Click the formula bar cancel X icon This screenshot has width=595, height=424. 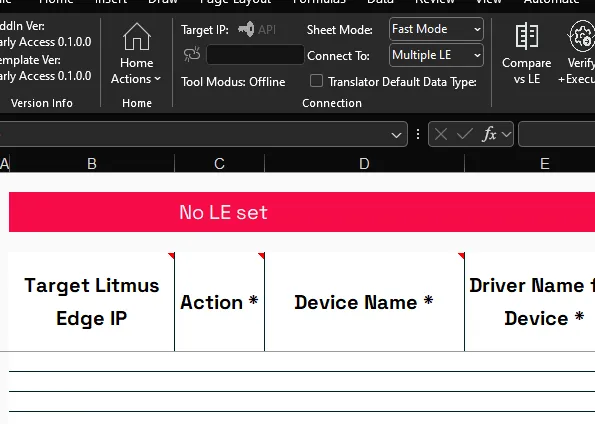click(441, 134)
